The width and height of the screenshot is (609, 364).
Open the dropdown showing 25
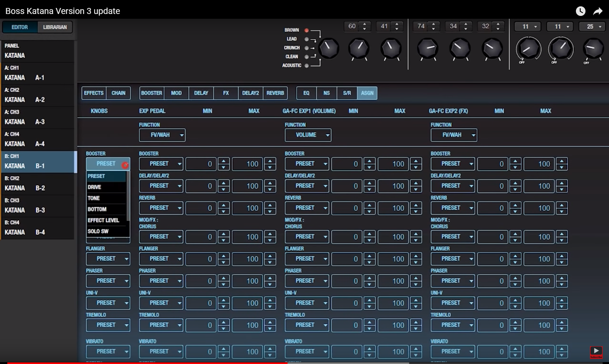(x=592, y=27)
